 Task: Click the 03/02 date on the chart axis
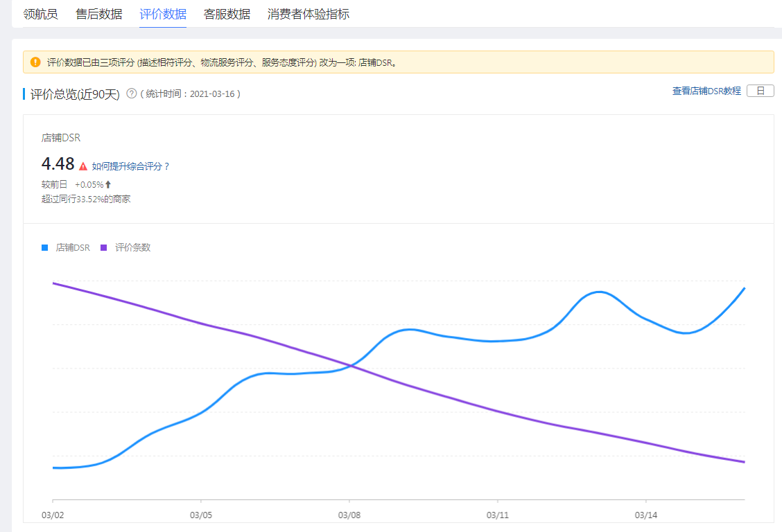[53, 515]
